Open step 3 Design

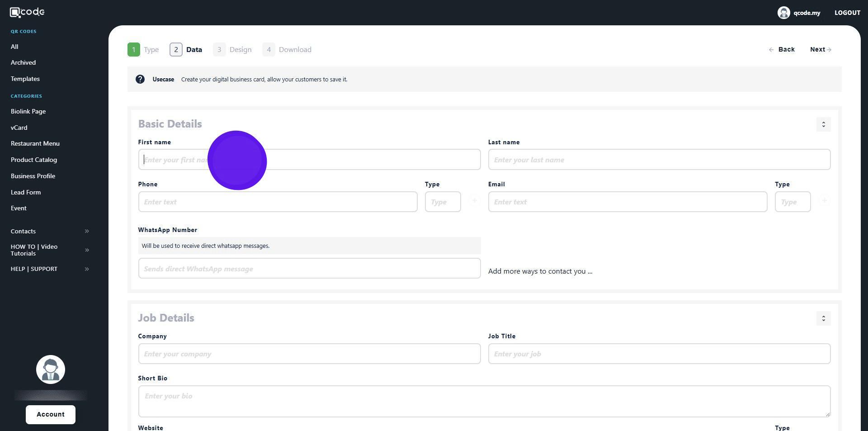(232, 50)
